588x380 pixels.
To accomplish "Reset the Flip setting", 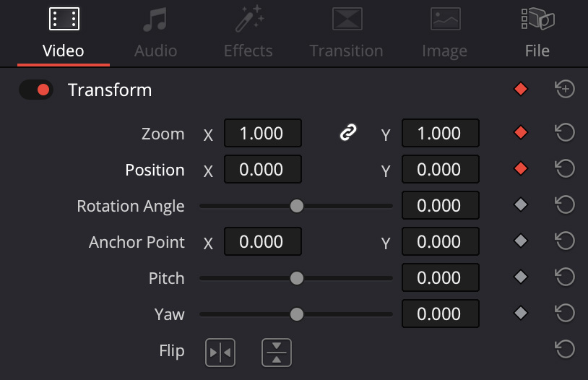I will pos(565,350).
